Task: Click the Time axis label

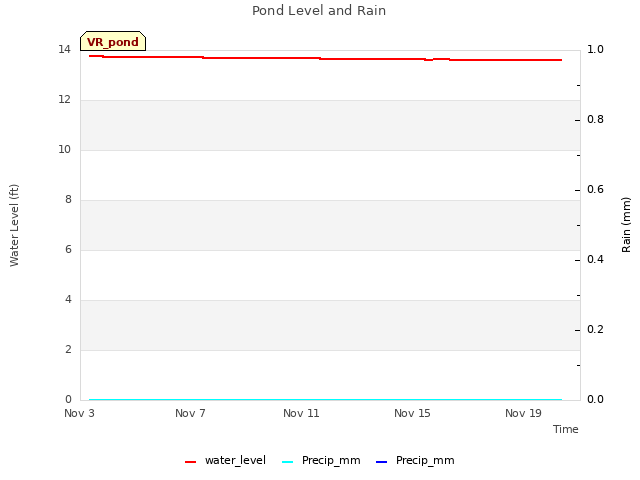Action: pyautogui.click(x=566, y=429)
